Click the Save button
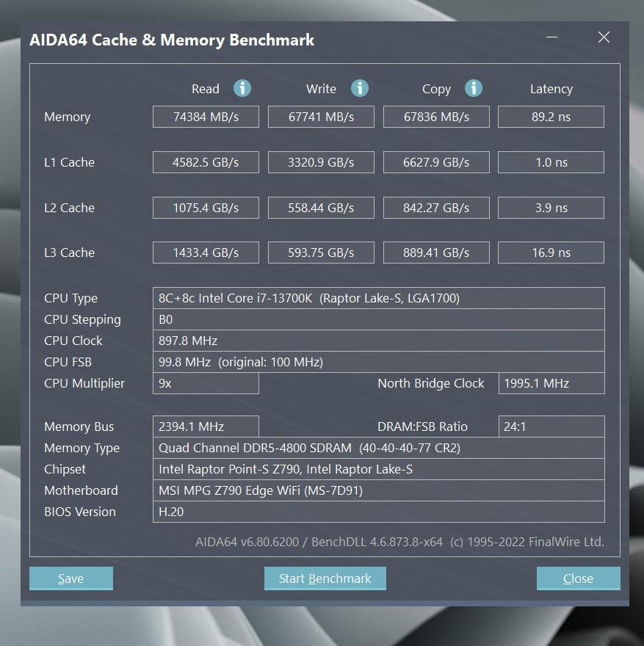644x646 pixels. (71, 578)
